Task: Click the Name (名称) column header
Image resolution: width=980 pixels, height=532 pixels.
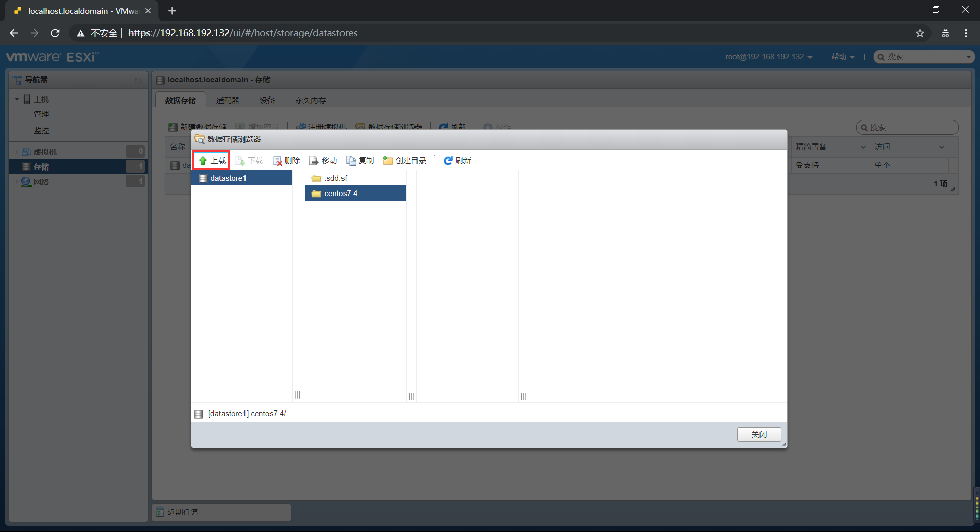Action: point(178,147)
